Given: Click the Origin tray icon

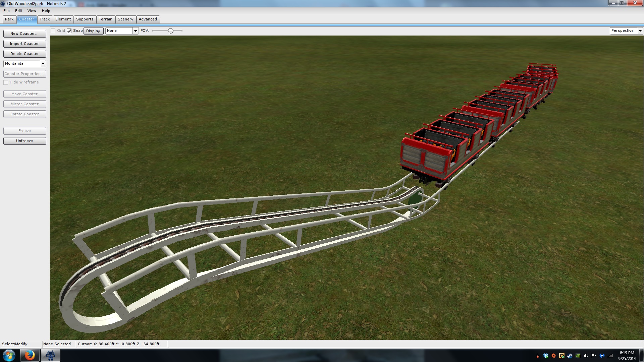Looking at the screenshot, I should 554,356.
